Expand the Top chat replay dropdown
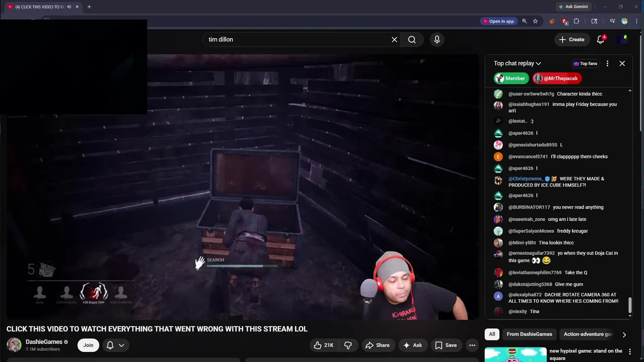Image resolution: width=644 pixels, height=362 pixels. 517,63
